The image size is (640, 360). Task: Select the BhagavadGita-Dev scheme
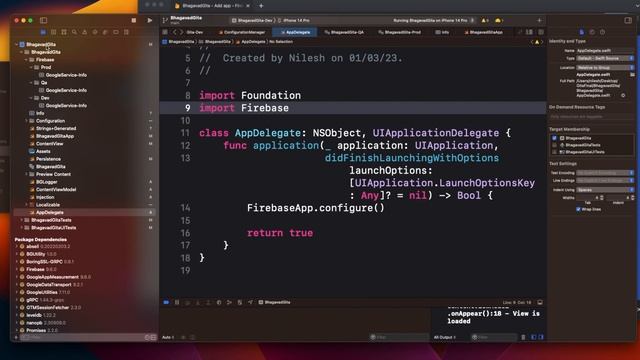252,20
